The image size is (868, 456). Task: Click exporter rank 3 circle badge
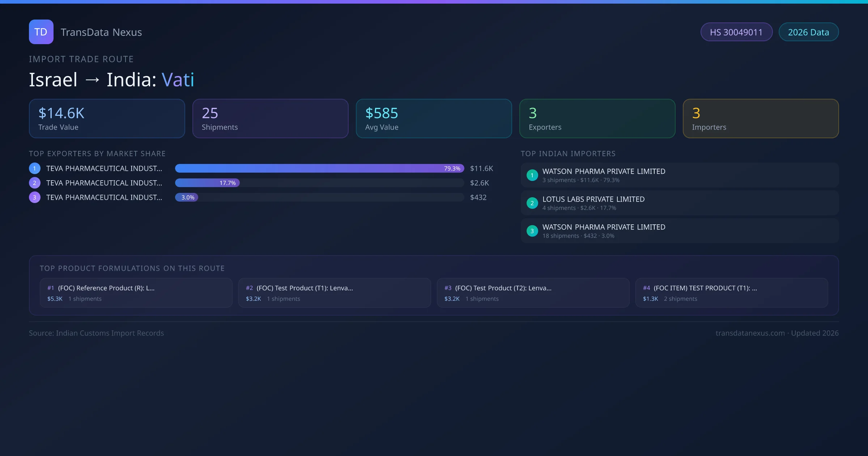35,197
